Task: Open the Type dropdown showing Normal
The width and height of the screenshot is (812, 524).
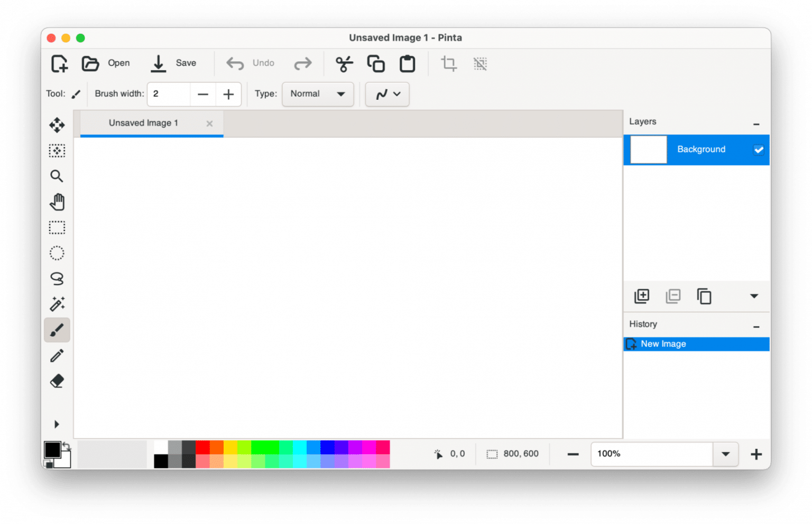Action: pyautogui.click(x=317, y=94)
